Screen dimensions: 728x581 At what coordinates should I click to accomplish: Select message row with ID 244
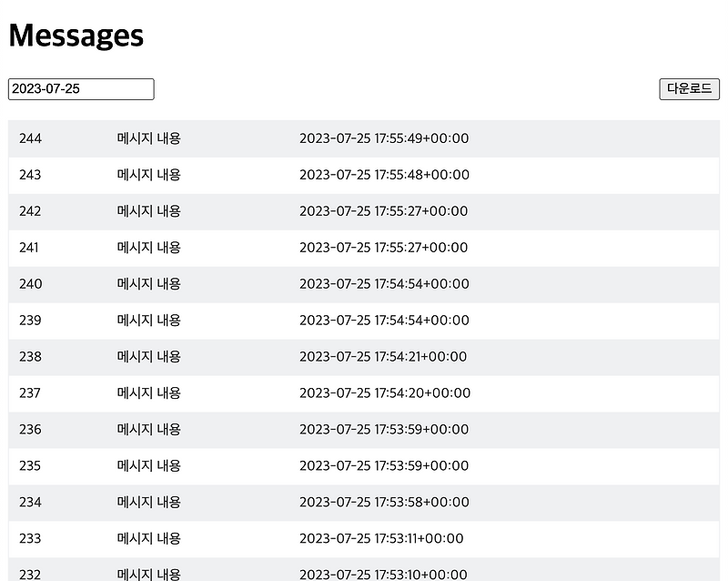(364, 138)
